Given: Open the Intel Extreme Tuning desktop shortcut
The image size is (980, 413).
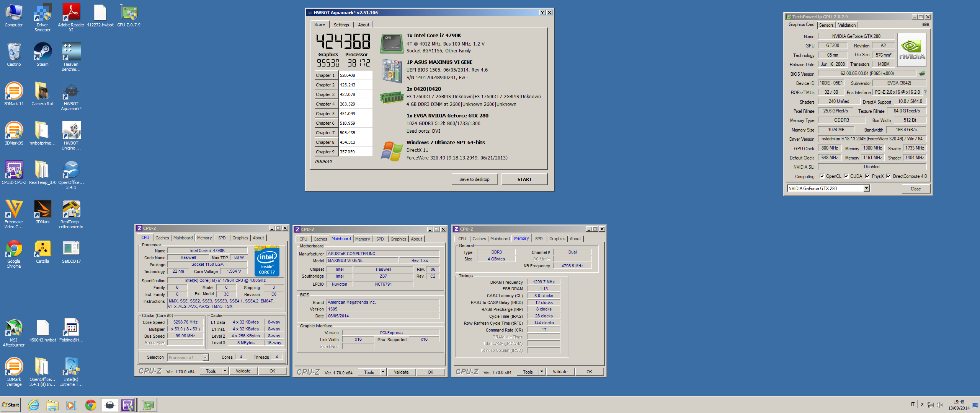Looking at the screenshot, I should (71, 372).
